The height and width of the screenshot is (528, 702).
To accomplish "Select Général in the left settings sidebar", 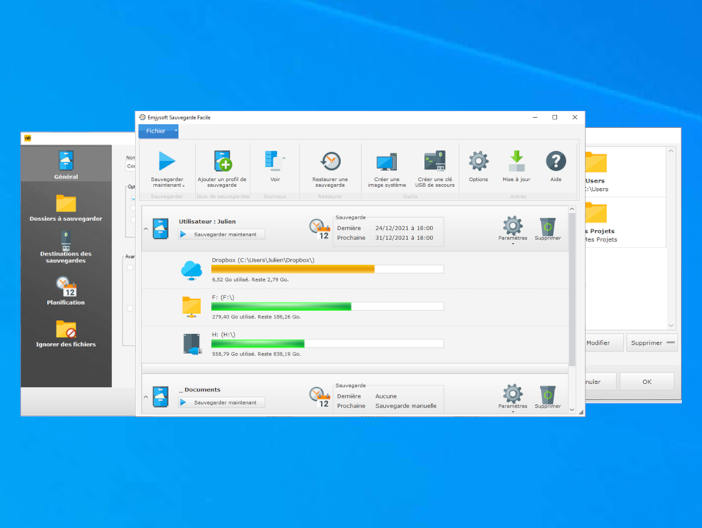I will coord(66,165).
